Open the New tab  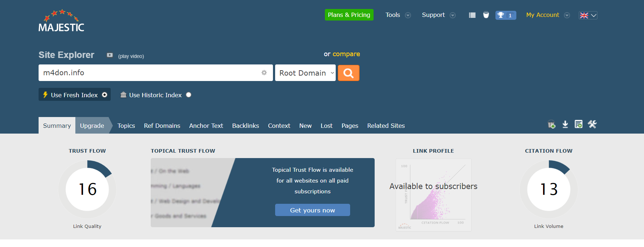305,126
